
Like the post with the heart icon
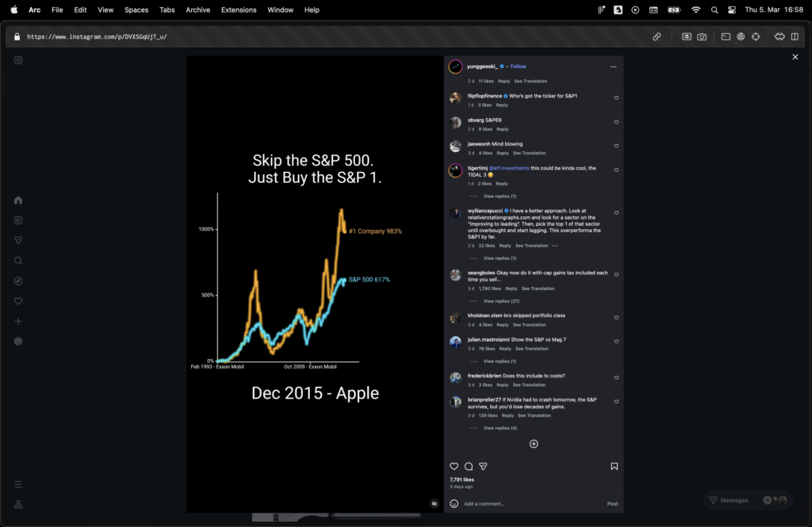coord(454,467)
